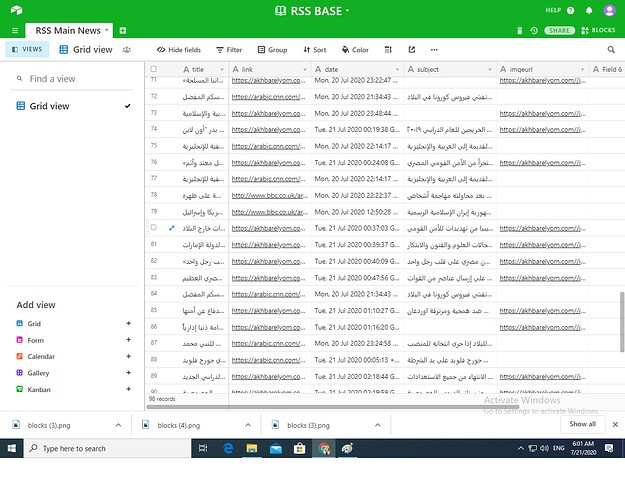Click the share view icon in toolbar

pyautogui.click(x=412, y=49)
